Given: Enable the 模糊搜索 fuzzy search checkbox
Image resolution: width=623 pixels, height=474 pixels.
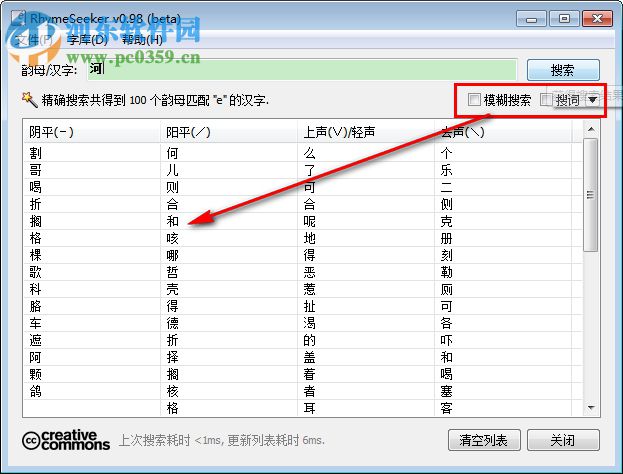Looking at the screenshot, I should [474, 99].
